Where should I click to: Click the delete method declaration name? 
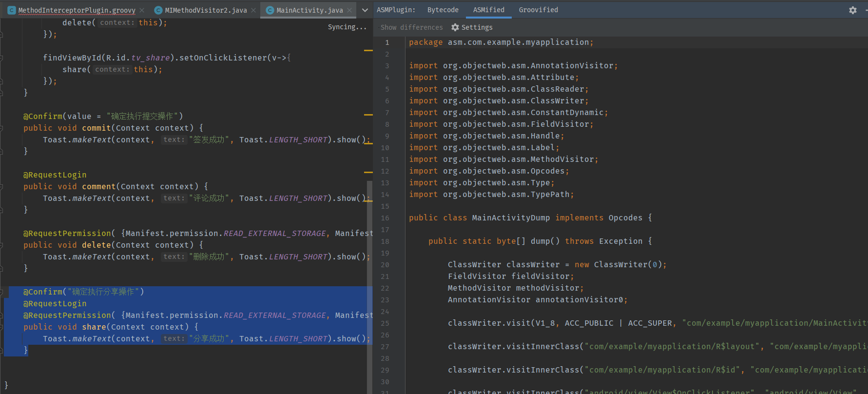click(96, 245)
